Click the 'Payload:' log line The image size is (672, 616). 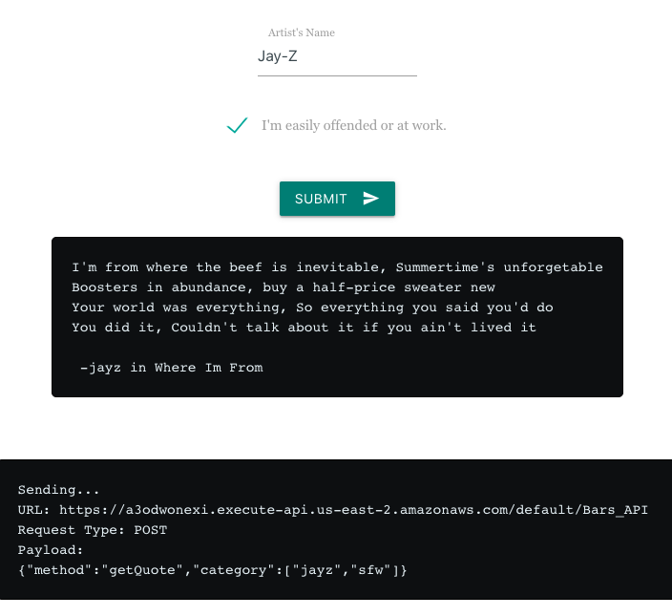tap(51, 550)
